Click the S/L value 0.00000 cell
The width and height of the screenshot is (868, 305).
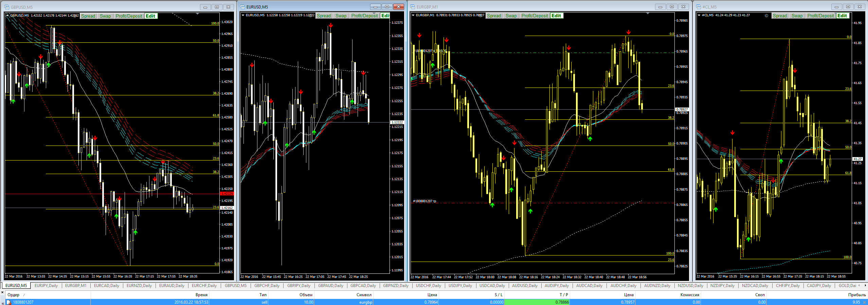(x=471, y=302)
